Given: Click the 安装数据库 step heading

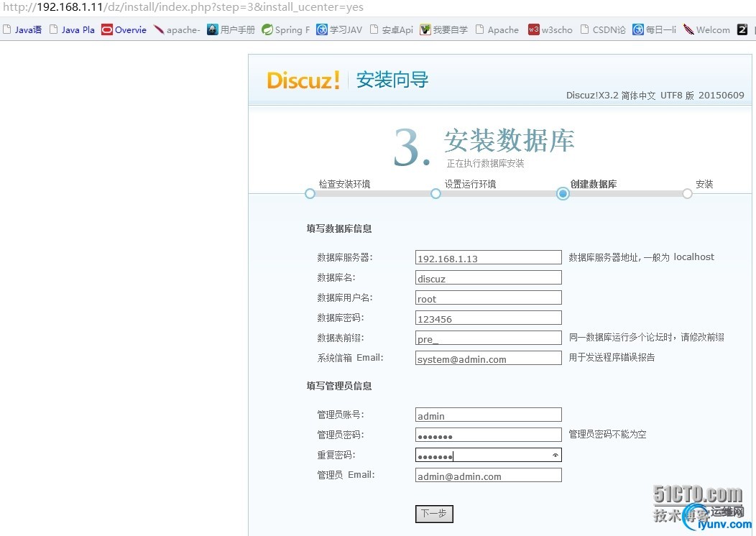Looking at the screenshot, I should [509, 141].
